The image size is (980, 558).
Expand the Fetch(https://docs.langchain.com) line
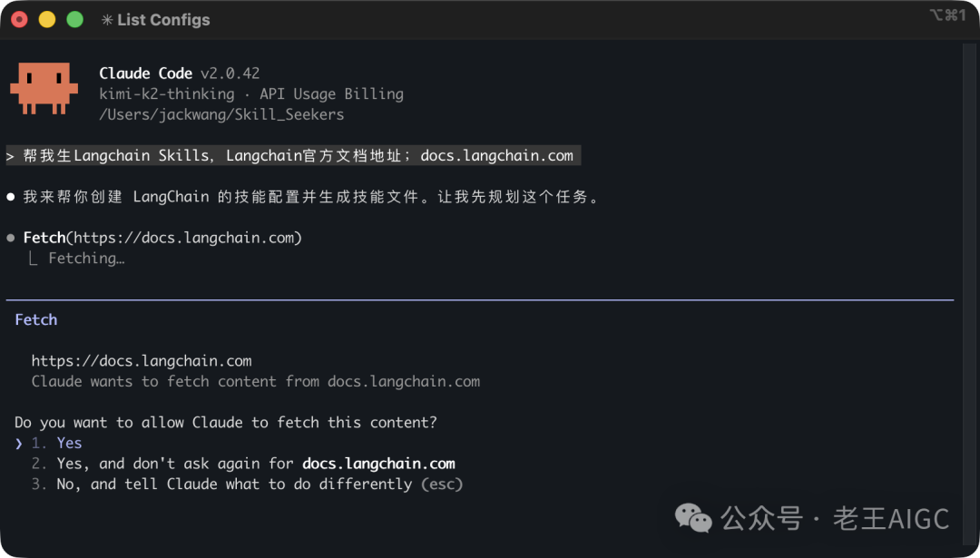point(162,237)
